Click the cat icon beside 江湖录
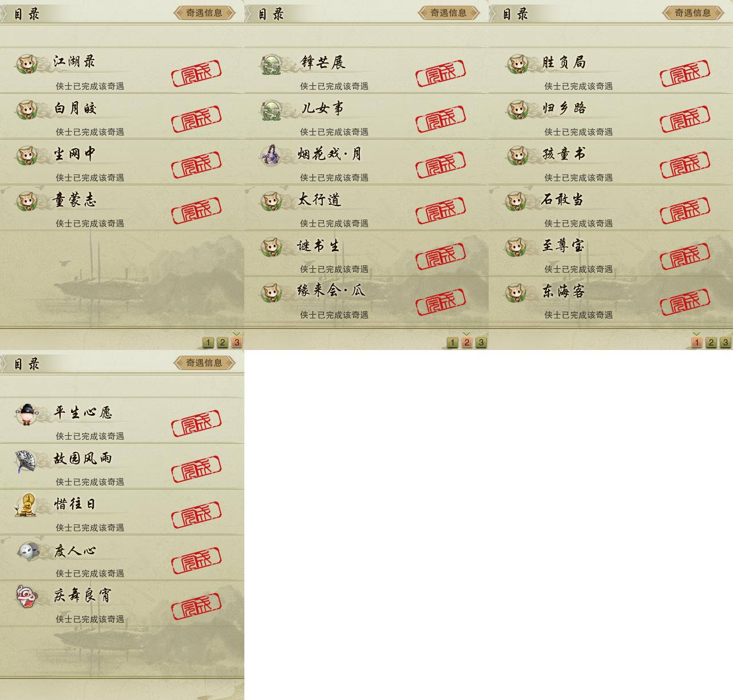 26,63
